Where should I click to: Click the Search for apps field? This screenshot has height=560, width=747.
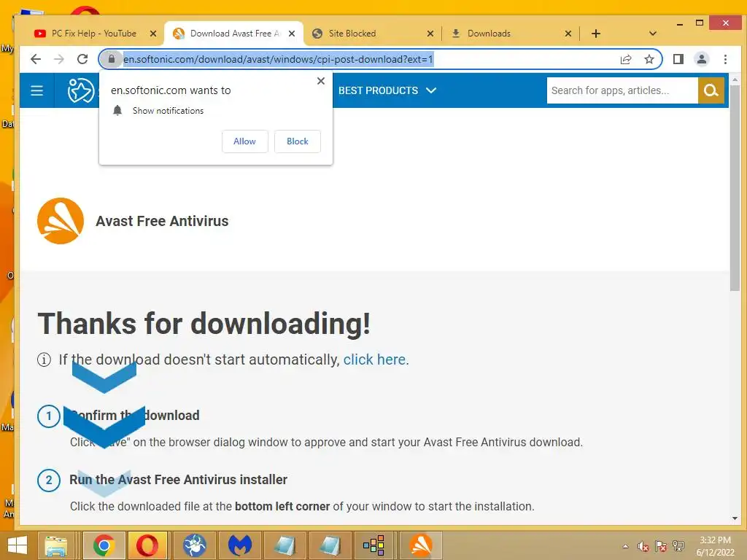pos(622,90)
